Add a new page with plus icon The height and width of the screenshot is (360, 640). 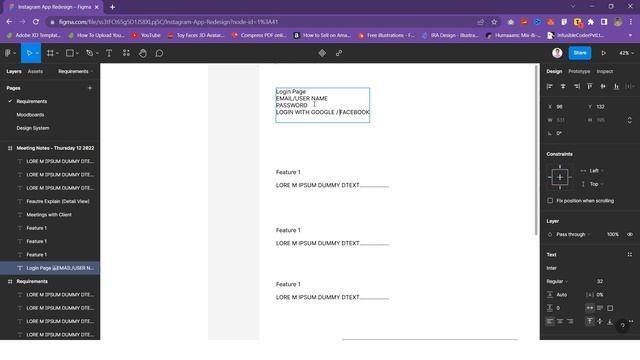click(90, 88)
